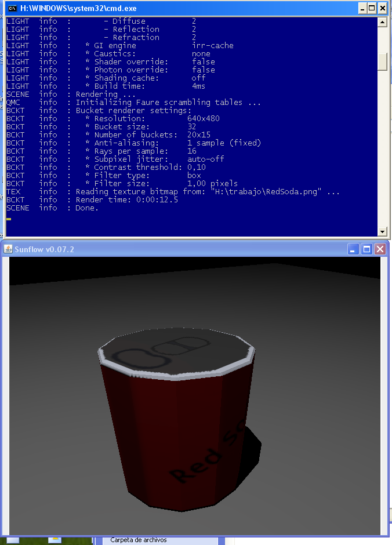Click the 'Number of buckets: 20x15' line

click(108, 135)
